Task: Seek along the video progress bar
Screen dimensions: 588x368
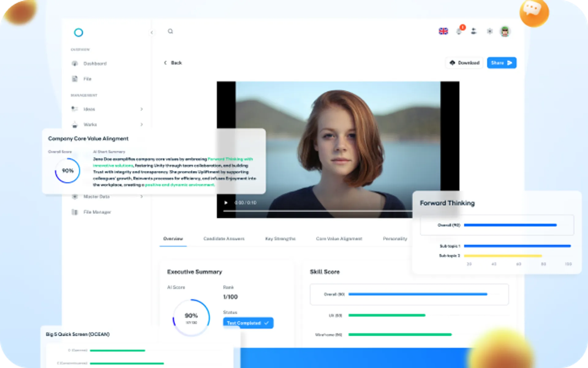Action: point(318,211)
